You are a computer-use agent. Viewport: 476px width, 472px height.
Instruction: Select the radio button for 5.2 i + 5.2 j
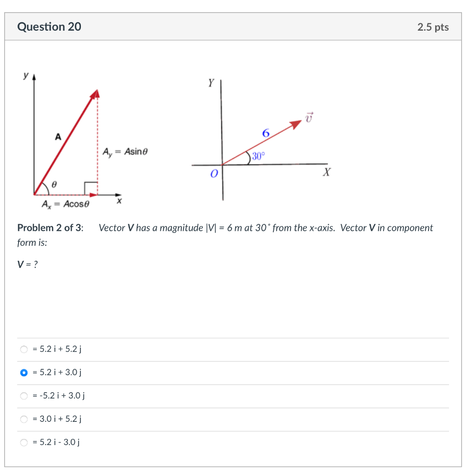24,349
